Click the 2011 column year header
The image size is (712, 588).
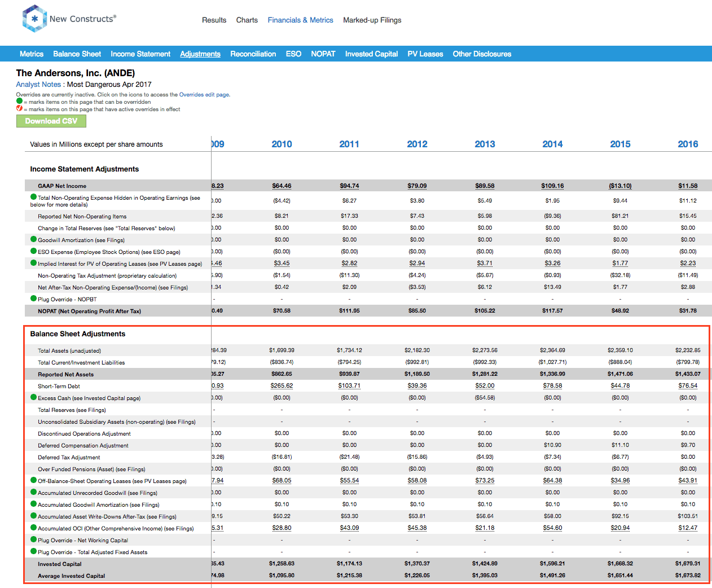point(350,144)
